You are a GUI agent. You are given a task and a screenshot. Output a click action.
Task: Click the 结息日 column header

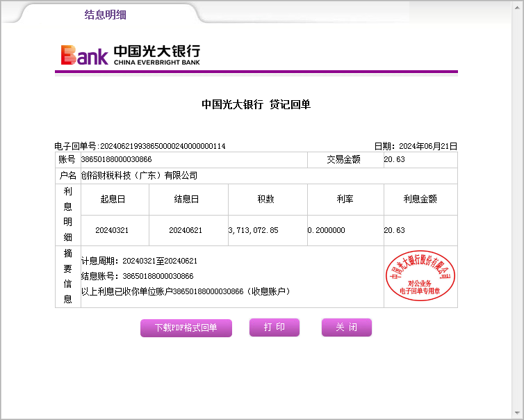pos(186,199)
